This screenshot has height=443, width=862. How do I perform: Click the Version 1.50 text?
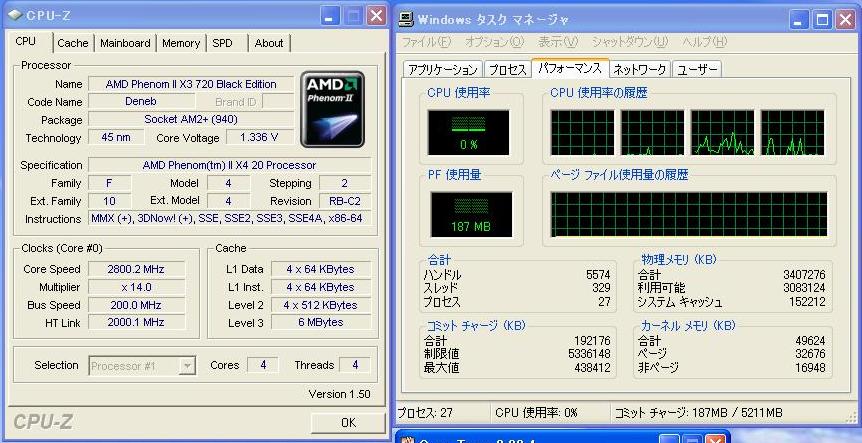pos(339,394)
